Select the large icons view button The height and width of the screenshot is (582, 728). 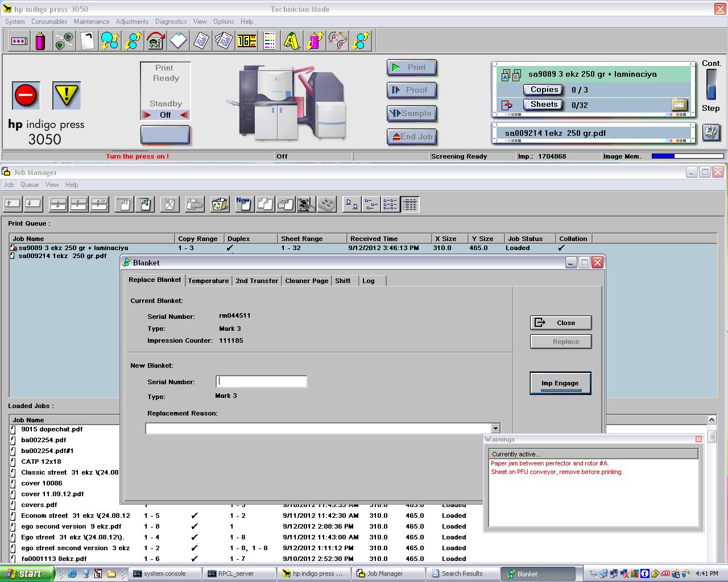point(352,204)
